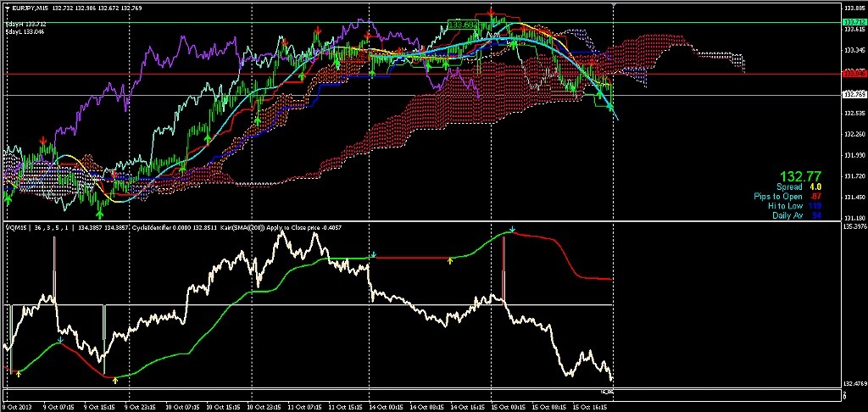Click the large green 132.77 price readout
The image size is (868, 412).
tap(800, 176)
